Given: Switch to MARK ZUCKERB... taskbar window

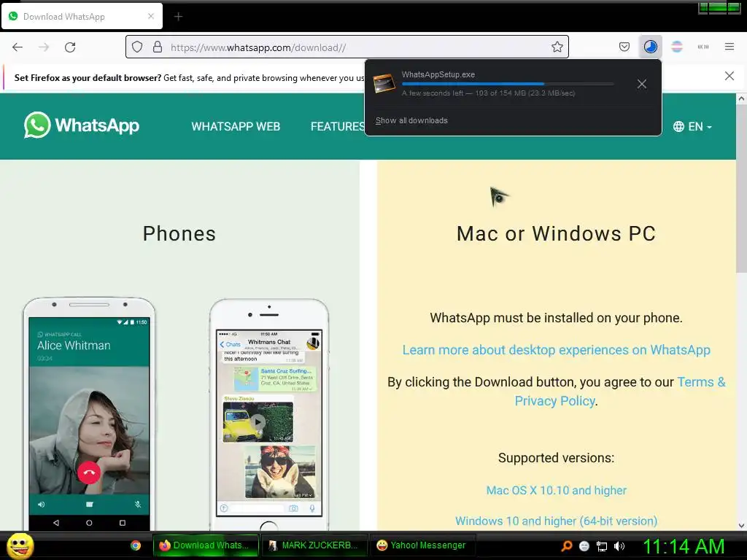Looking at the screenshot, I should (314, 545).
